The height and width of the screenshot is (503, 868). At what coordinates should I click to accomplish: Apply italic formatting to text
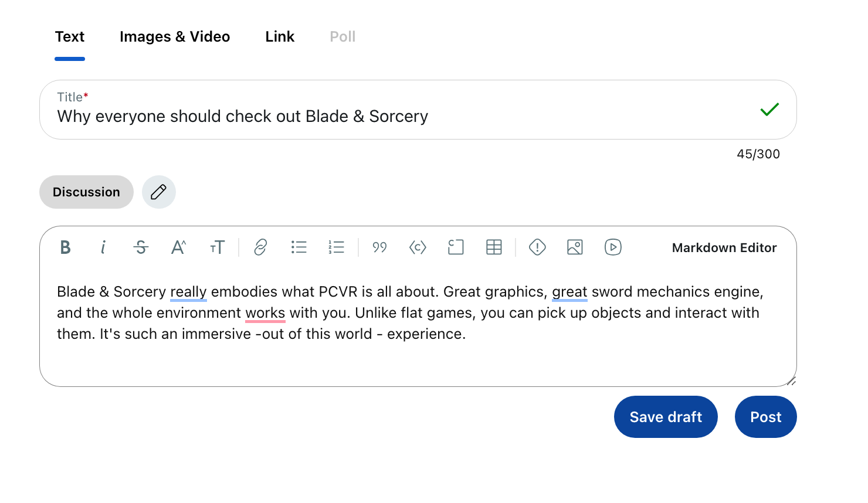pyautogui.click(x=103, y=247)
